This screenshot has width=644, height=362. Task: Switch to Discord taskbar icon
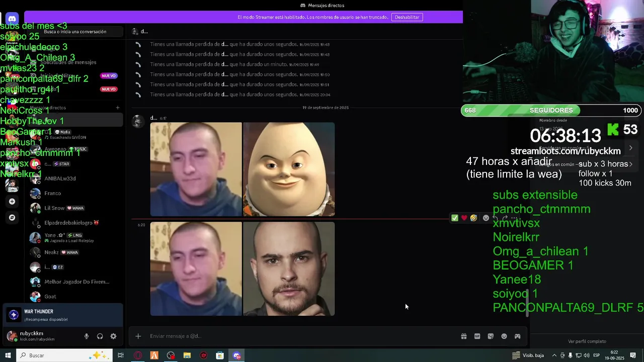[x=236, y=355]
